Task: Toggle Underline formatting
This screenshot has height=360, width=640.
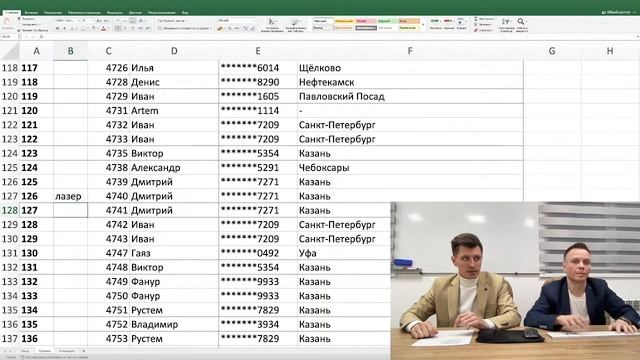Action: (72, 29)
